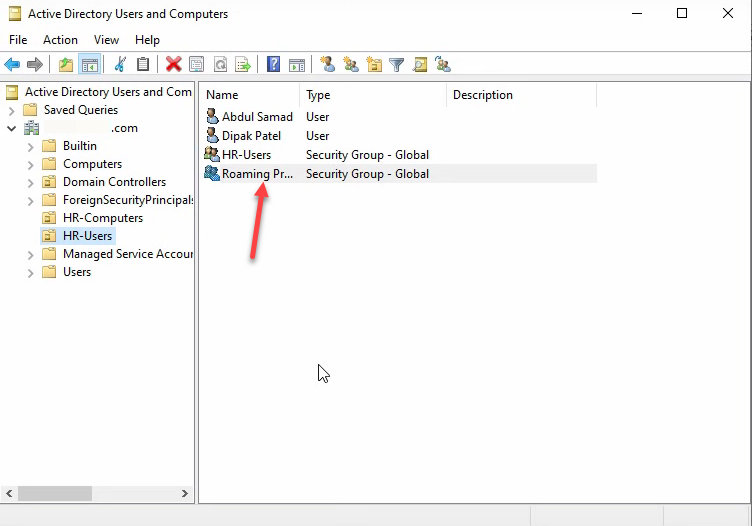This screenshot has height=526, width=752.
Task: Click the Roaming Pr... group icon
Action: [x=212, y=174]
